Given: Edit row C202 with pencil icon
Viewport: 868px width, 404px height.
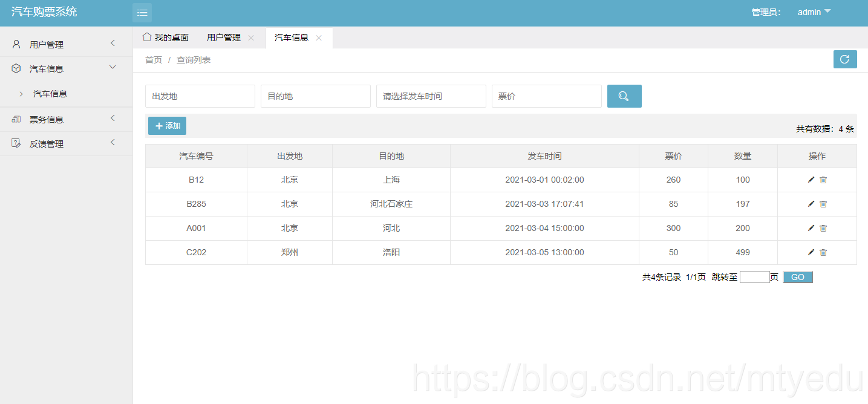Looking at the screenshot, I should tap(811, 252).
